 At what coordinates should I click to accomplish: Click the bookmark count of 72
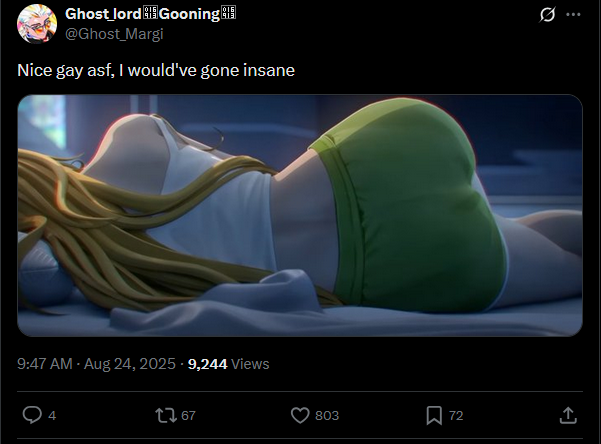tap(456, 416)
